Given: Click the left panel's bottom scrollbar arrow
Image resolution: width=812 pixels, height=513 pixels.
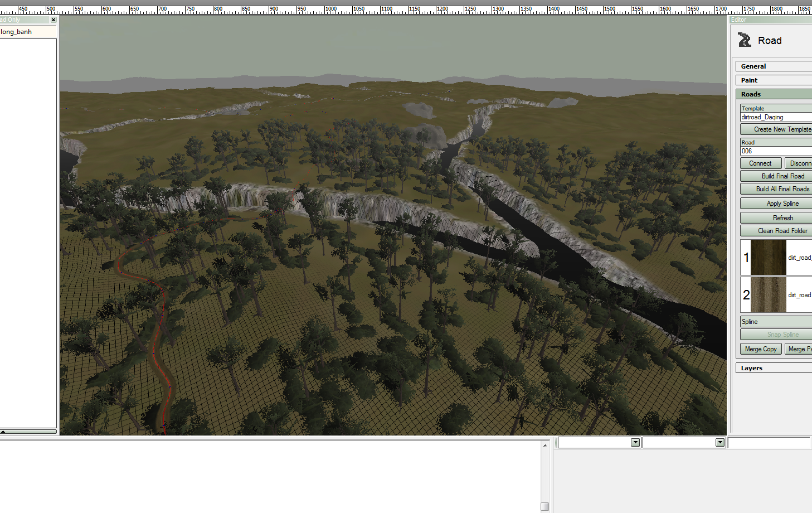Looking at the screenshot, I should click(x=3, y=432).
